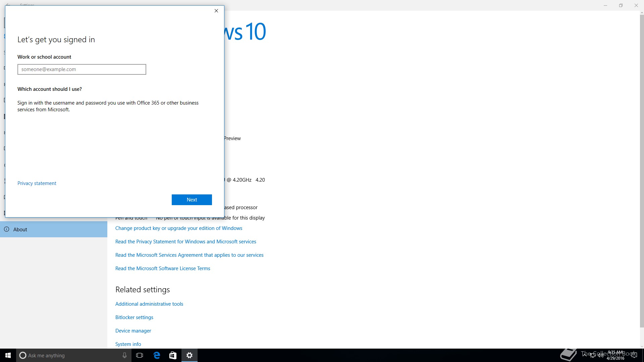Activate the Cortana microphone icon

pyautogui.click(x=124, y=355)
